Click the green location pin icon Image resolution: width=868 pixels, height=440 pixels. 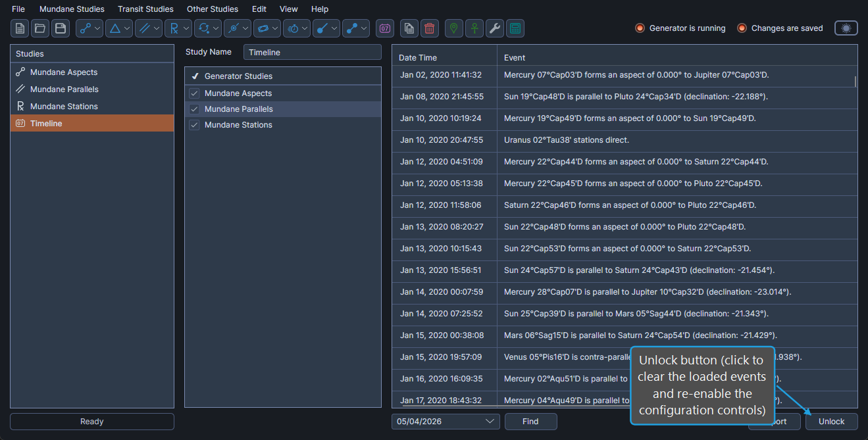coord(454,28)
